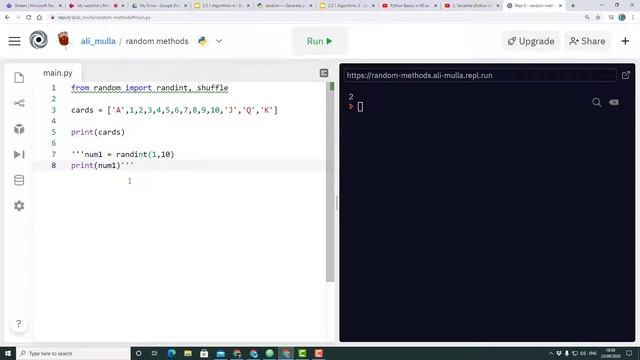Viewport: 640px width, 360px height.
Task: Click the Python language icon
Action: point(202,41)
